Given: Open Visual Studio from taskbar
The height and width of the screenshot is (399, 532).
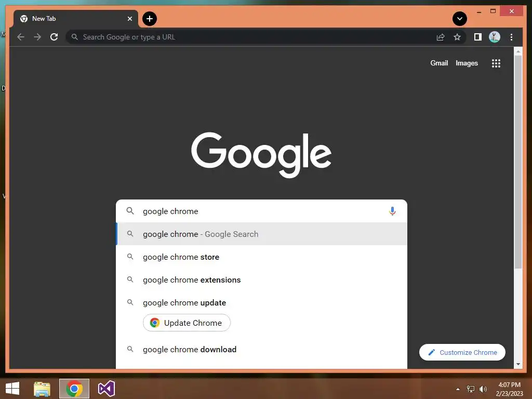Looking at the screenshot, I should pos(106,389).
